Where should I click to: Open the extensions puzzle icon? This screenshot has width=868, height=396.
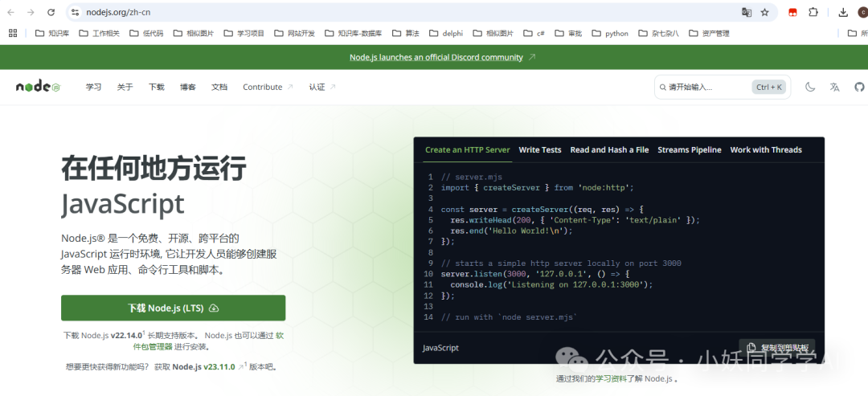pyautogui.click(x=813, y=12)
